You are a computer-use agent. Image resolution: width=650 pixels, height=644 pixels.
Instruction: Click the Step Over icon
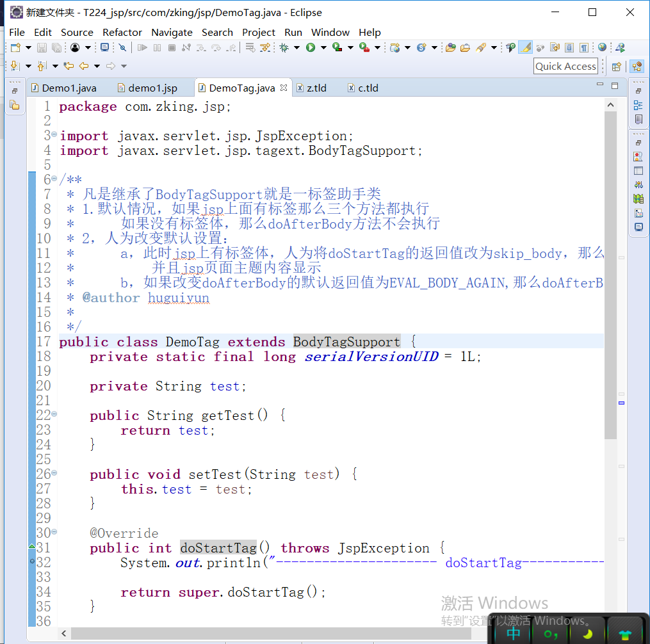(x=216, y=47)
